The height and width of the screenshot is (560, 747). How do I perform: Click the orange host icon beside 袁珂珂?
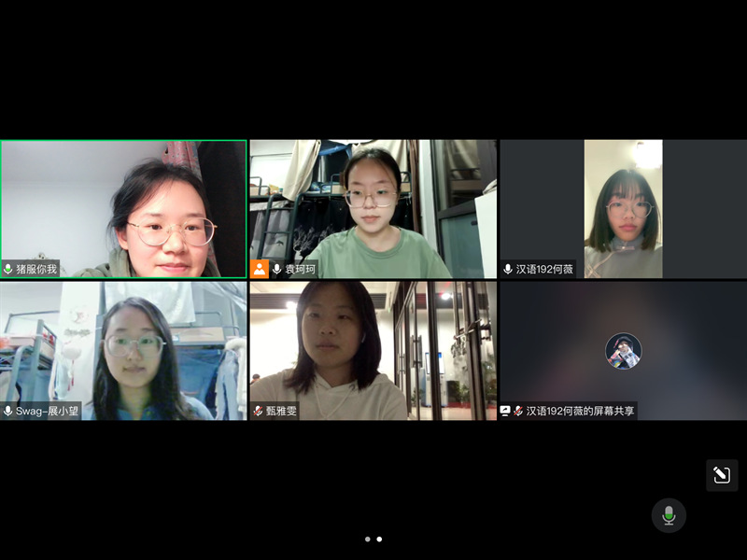(x=260, y=269)
